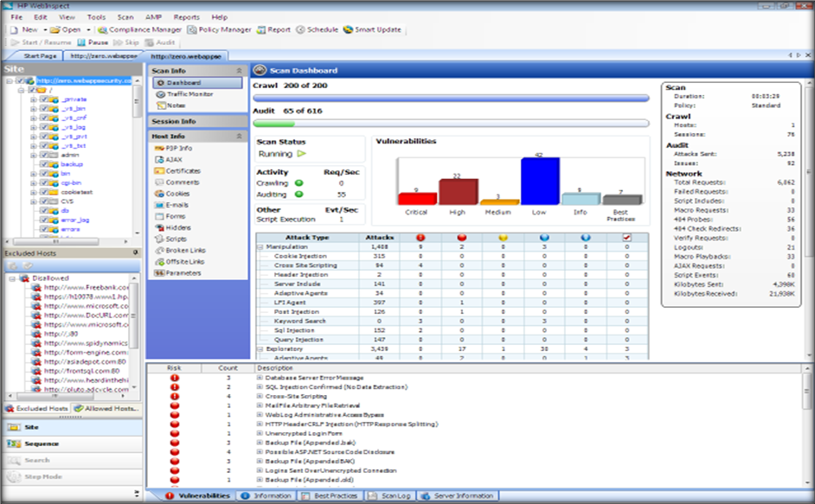Toggle checkbox for backup folder
The width and height of the screenshot is (815, 504).
pos(44,164)
